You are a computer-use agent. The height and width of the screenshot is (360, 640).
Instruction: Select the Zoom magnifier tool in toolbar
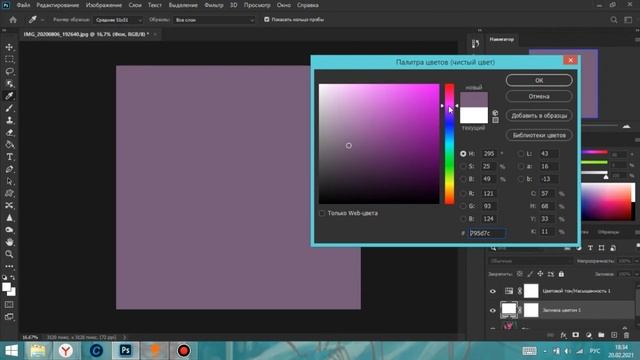pyautogui.click(x=9, y=254)
